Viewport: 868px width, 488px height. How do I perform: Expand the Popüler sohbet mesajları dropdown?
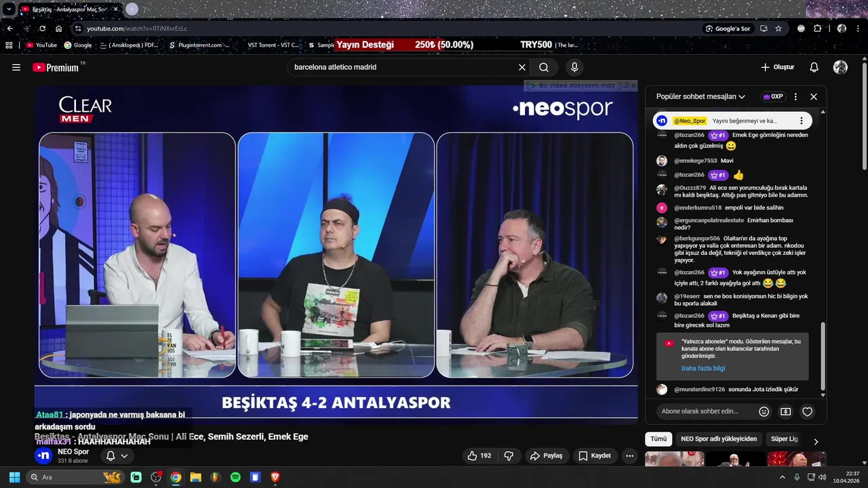coord(701,96)
